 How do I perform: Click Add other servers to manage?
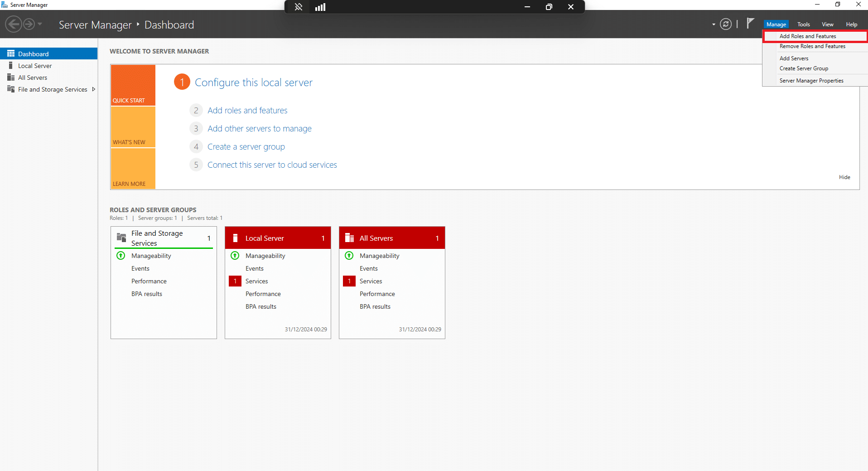(x=260, y=129)
